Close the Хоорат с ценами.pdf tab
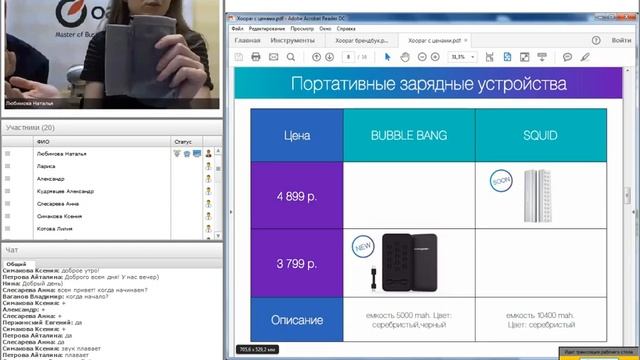This screenshot has height=360, width=640. (x=466, y=40)
